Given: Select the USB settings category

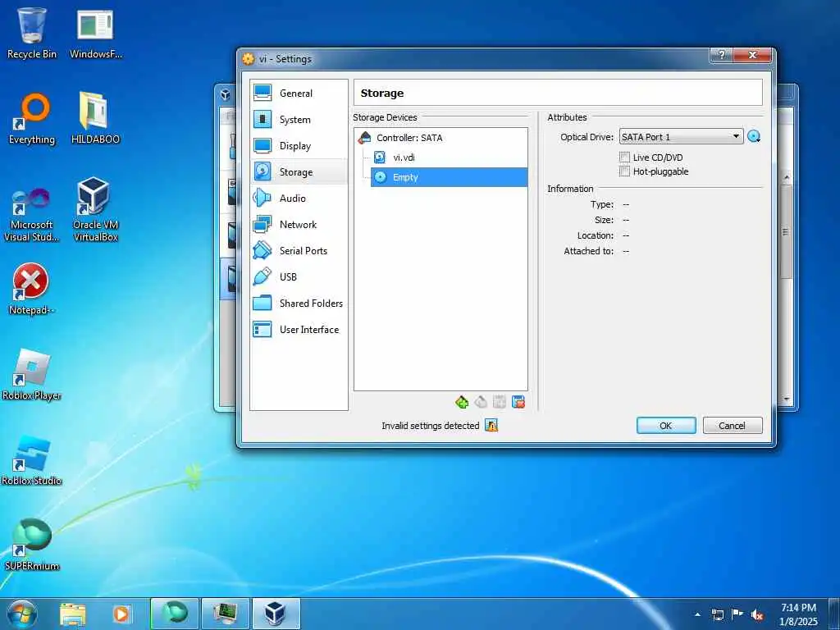Looking at the screenshot, I should [299, 277].
